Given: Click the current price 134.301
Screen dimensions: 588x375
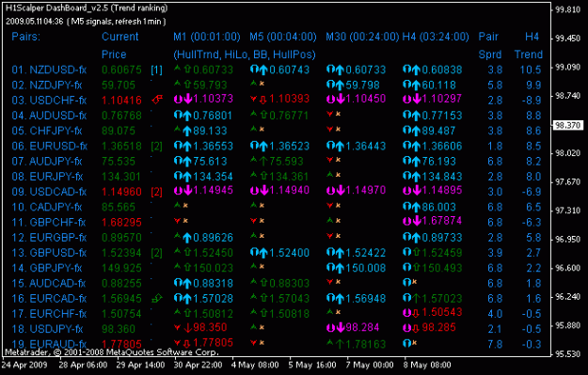Looking at the screenshot, I should click(121, 177).
